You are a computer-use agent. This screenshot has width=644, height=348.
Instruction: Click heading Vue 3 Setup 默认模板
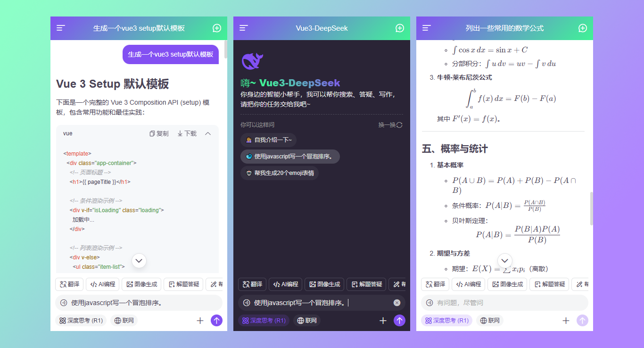click(x=113, y=84)
